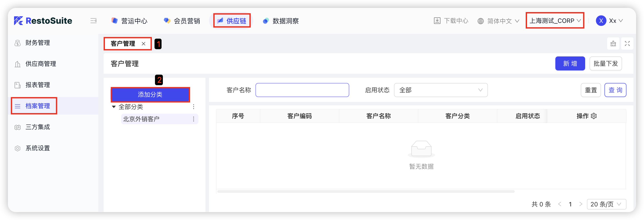This screenshot has width=644, height=220.
Task: Click the 新增 button
Action: point(570,63)
